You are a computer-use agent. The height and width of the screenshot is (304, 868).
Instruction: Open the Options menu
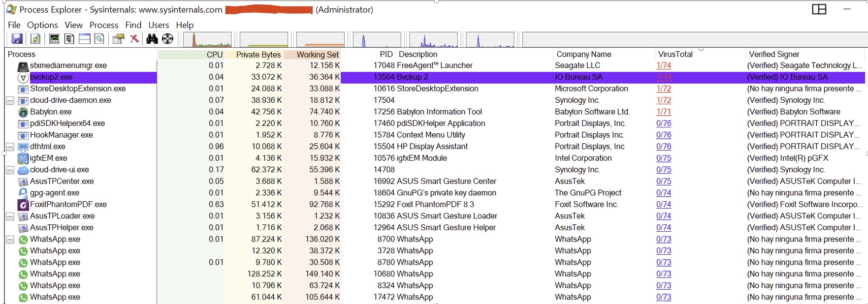click(x=42, y=25)
